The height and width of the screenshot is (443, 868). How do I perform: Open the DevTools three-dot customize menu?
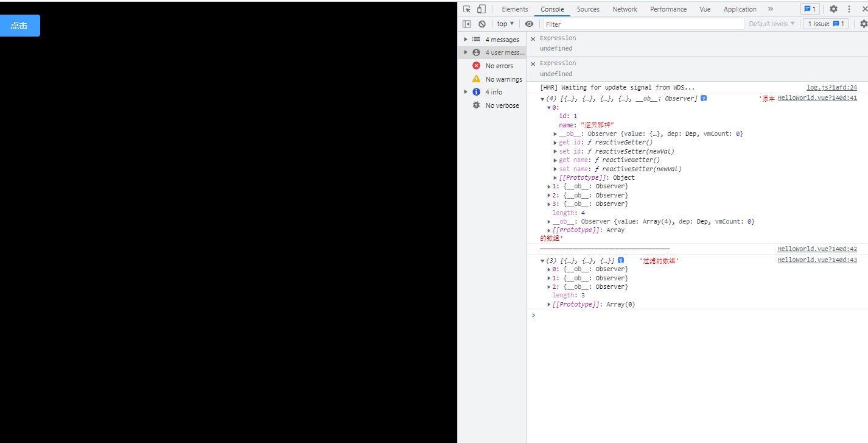coord(849,9)
